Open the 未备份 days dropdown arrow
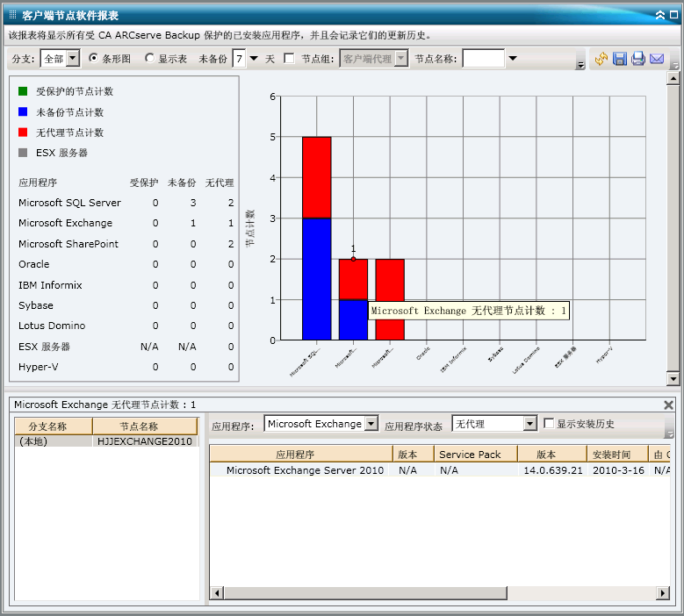The image size is (684, 616). coord(254,59)
